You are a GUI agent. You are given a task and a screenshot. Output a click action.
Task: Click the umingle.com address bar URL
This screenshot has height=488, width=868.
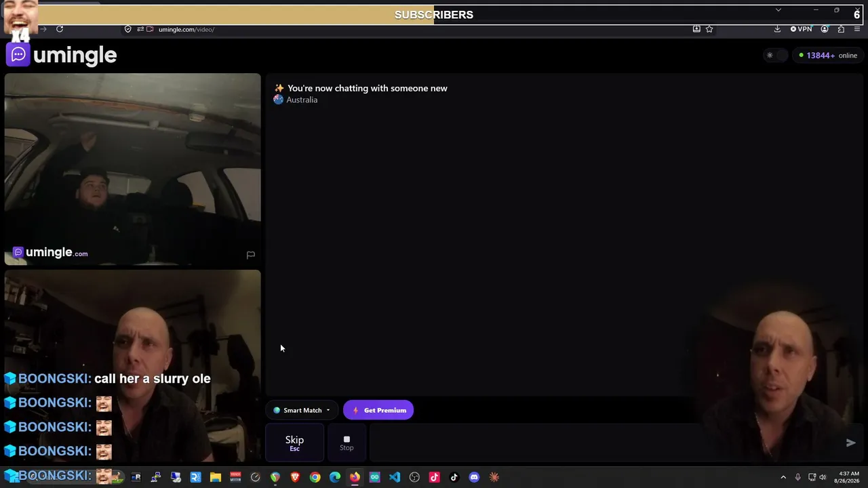pos(186,29)
